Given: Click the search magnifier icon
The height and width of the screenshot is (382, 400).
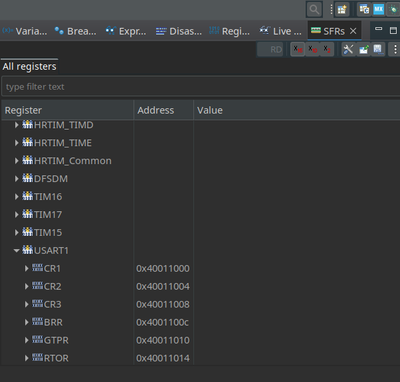Looking at the screenshot, I should [314, 9].
